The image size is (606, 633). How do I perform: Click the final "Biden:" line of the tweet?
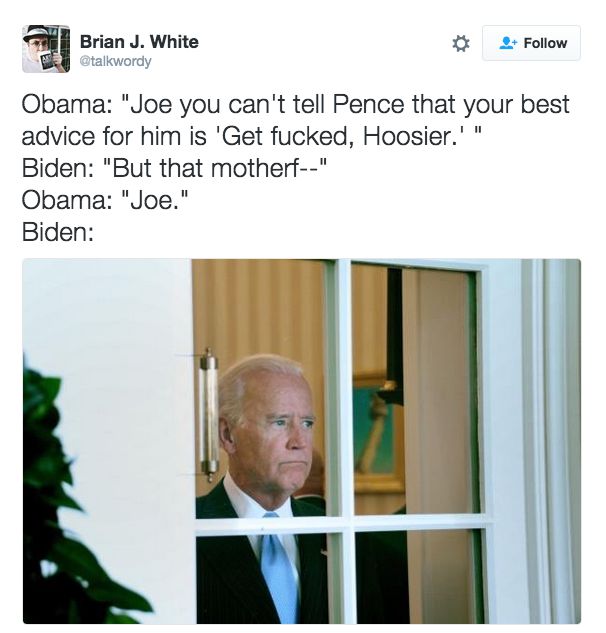tap(58, 233)
